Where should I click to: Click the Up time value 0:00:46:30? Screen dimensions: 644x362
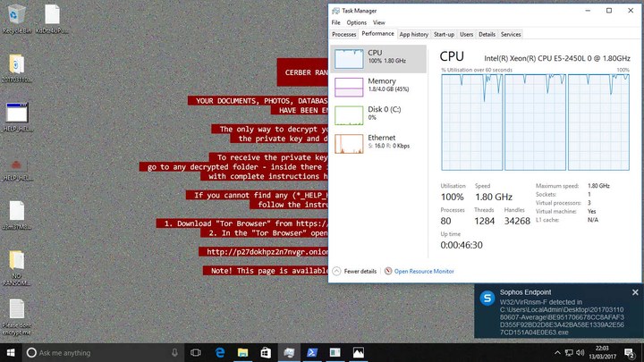coord(462,245)
